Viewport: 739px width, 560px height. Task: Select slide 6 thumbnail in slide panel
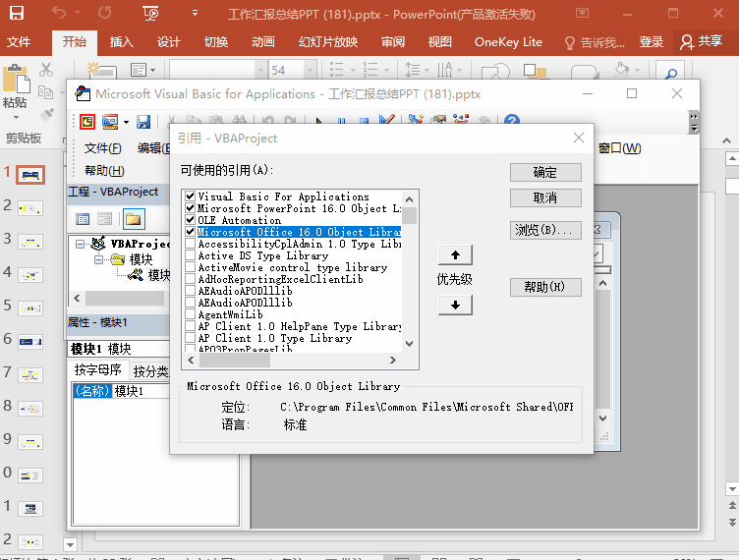point(30,342)
